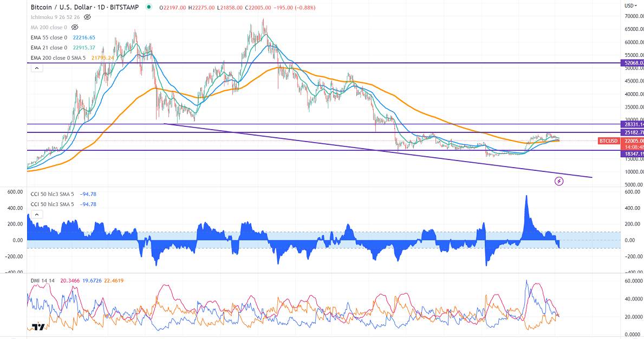The height and width of the screenshot is (339, 644).
Task: Select the BTCUSD red price label
Action: [608, 141]
